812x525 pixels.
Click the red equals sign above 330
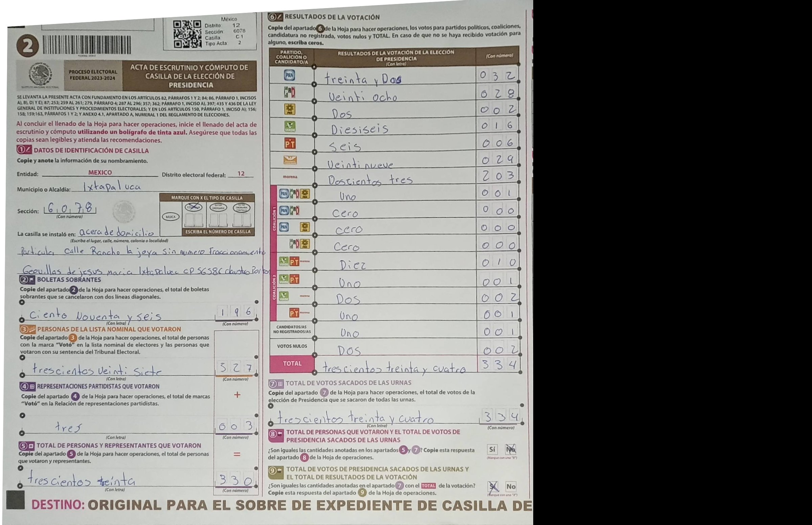[x=237, y=454]
